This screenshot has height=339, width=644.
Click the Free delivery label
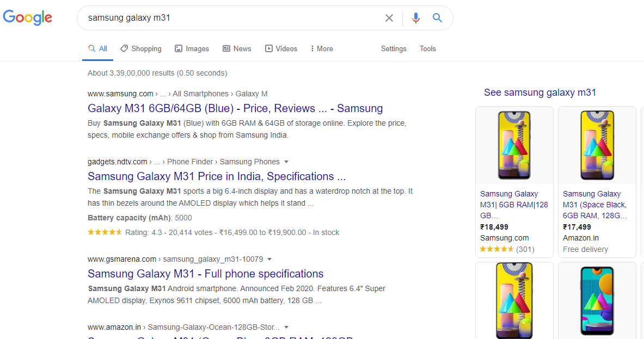(x=585, y=249)
